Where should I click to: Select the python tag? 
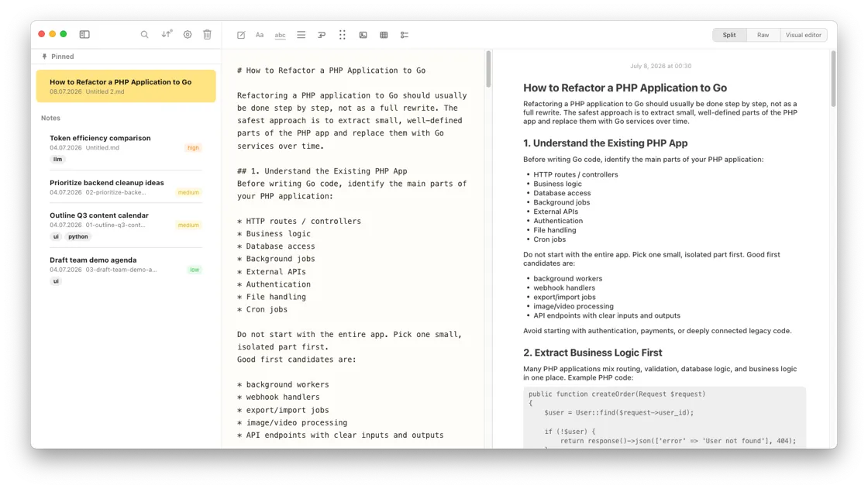coord(78,236)
